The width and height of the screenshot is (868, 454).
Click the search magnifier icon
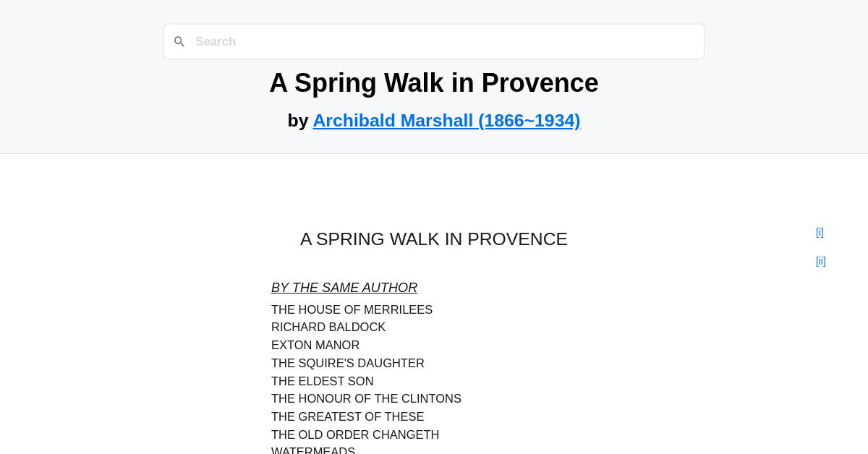(x=179, y=41)
